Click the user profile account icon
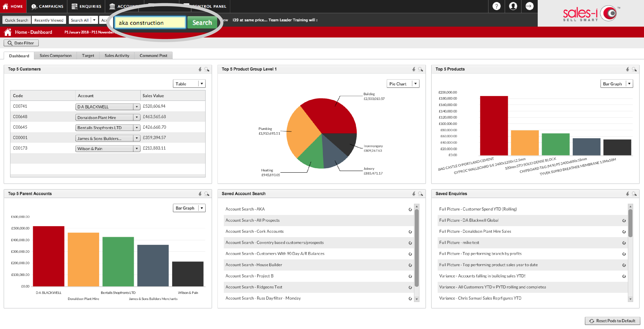Viewport: 644px width, 329px height. tap(513, 6)
